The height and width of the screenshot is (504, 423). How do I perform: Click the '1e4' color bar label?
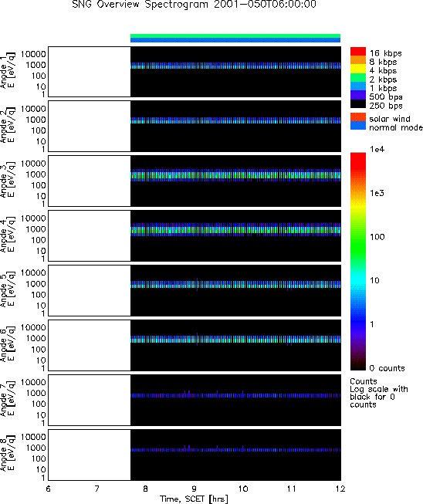tap(377, 149)
